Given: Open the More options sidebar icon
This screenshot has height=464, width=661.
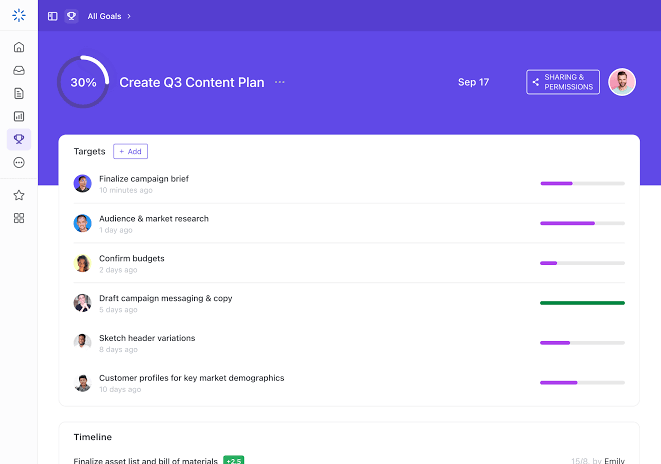Looking at the screenshot, I should (19, 162).
